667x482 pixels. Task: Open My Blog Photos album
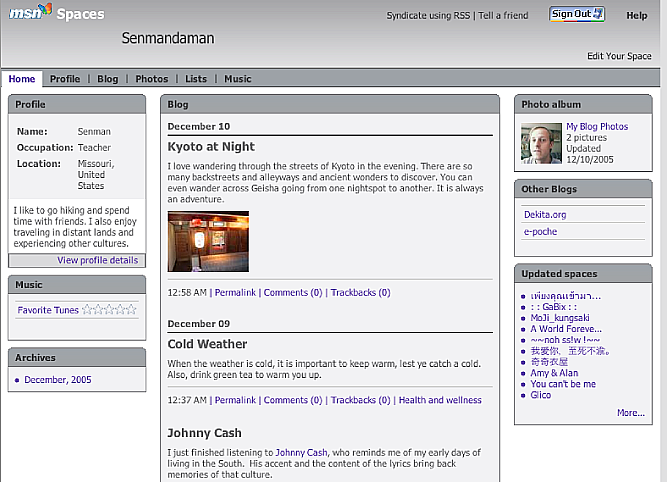pyautogui.click(x=597, y=126)
